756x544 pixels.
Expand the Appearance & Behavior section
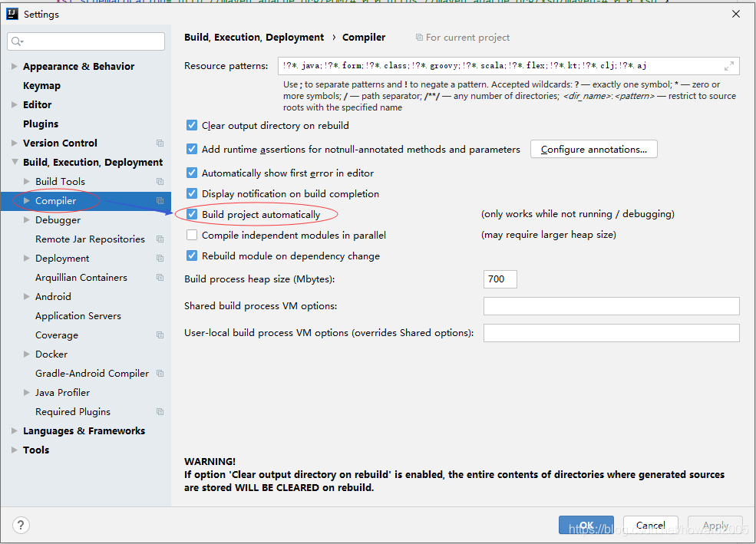15,66
